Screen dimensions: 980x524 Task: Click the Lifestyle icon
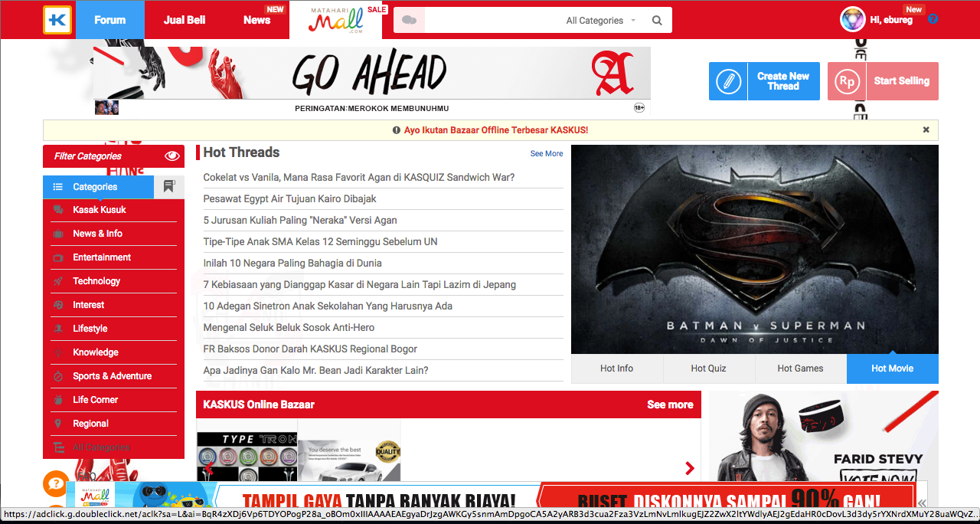(57, 329)
